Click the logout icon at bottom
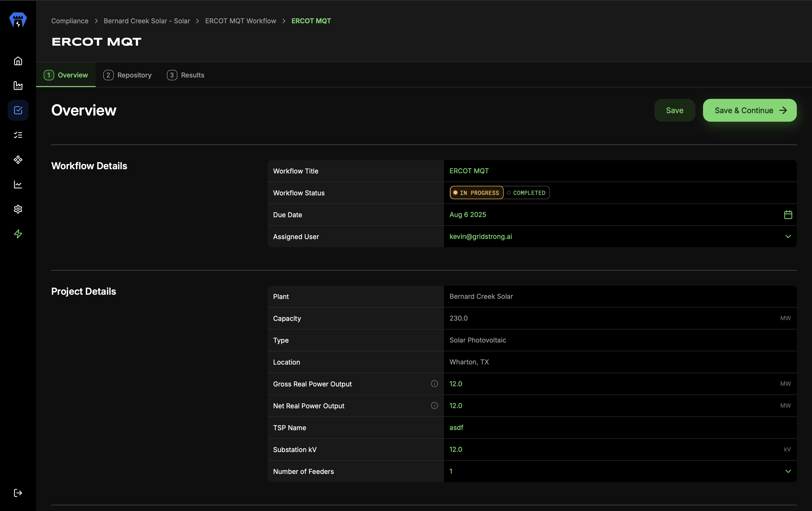Image resolution: width=812 pixels, height=511 pixels. click(x=18, y=493)
